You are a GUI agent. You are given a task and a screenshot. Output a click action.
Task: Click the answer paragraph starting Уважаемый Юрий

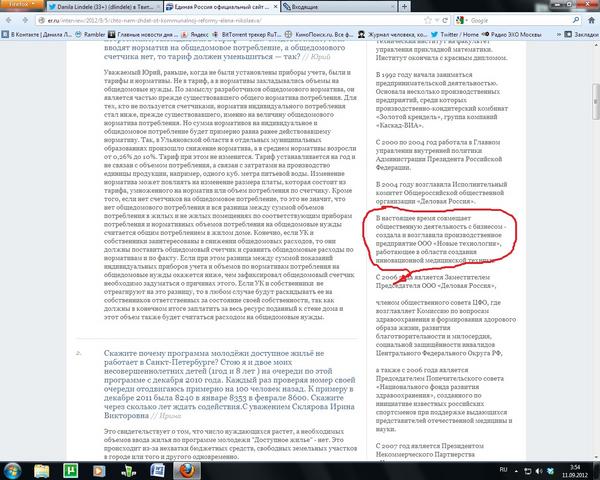coord(230,194)
